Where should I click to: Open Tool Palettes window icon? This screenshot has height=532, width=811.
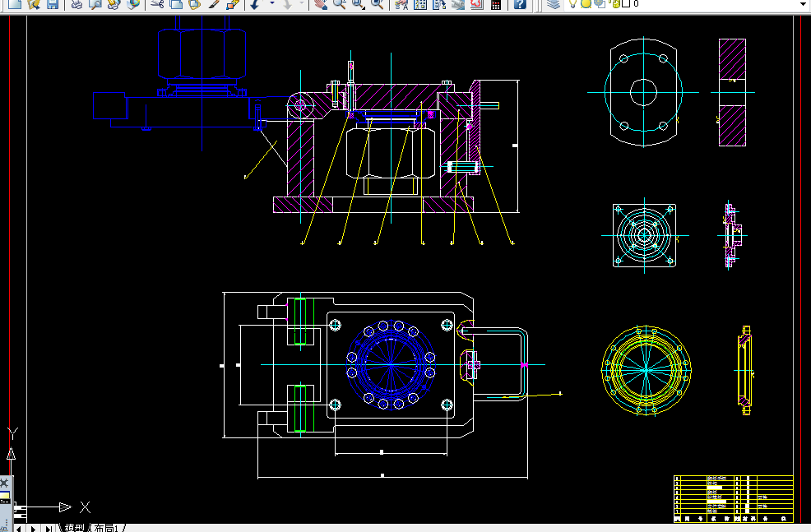pyautogui.click(x=439, y=4)
